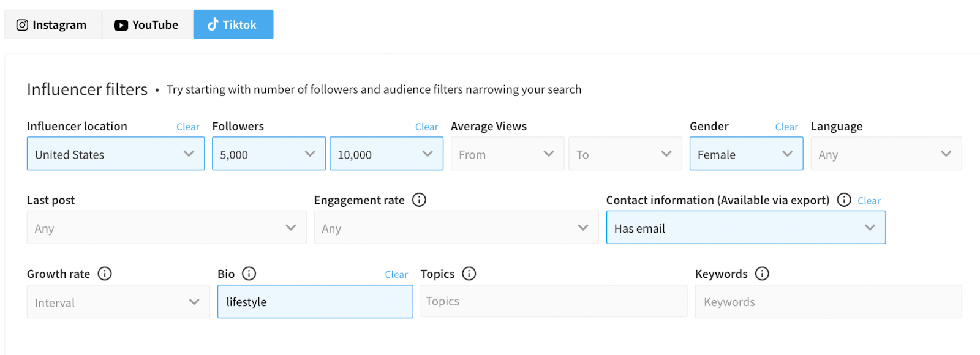Open the Has email contact dropdown
Screen dimensions: 980x355
click(745, 228)
